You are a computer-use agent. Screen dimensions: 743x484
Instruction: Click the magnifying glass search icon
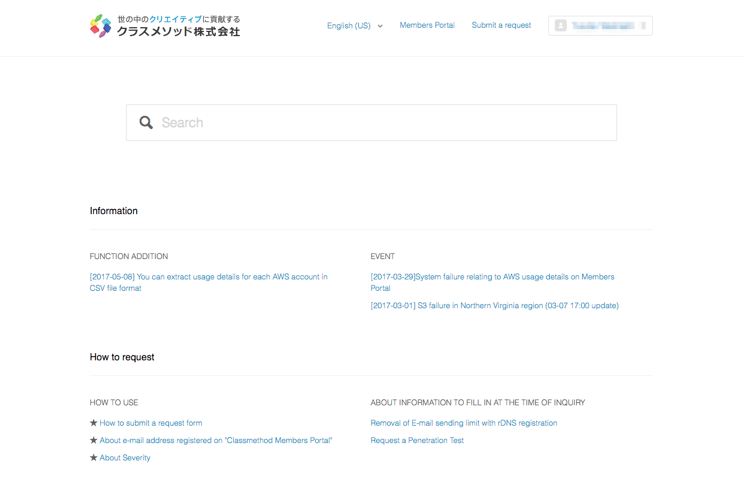[146, 123]
